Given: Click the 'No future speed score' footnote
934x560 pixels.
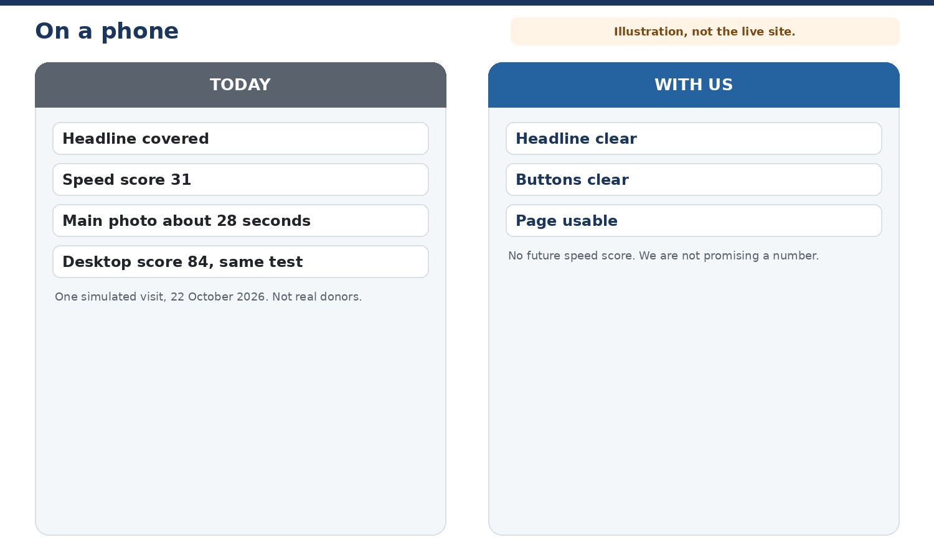Looking at the screenshot, I should pyautogui.click(x=663, y=256).
